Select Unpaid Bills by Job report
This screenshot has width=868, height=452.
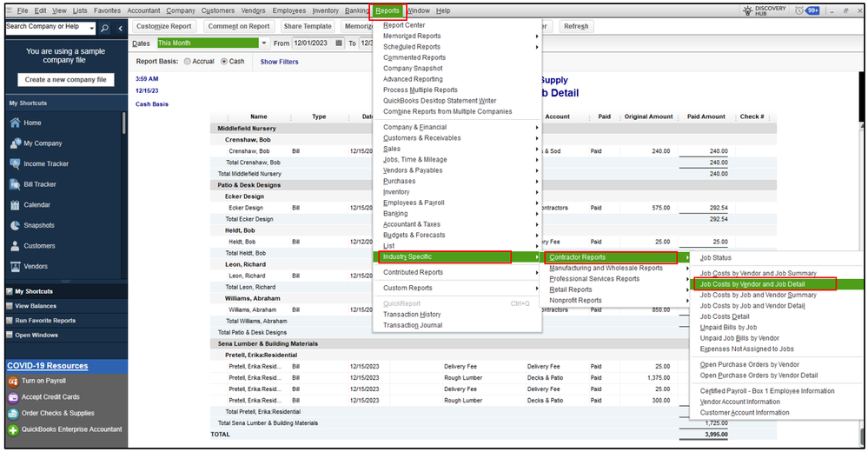[728, 328]
